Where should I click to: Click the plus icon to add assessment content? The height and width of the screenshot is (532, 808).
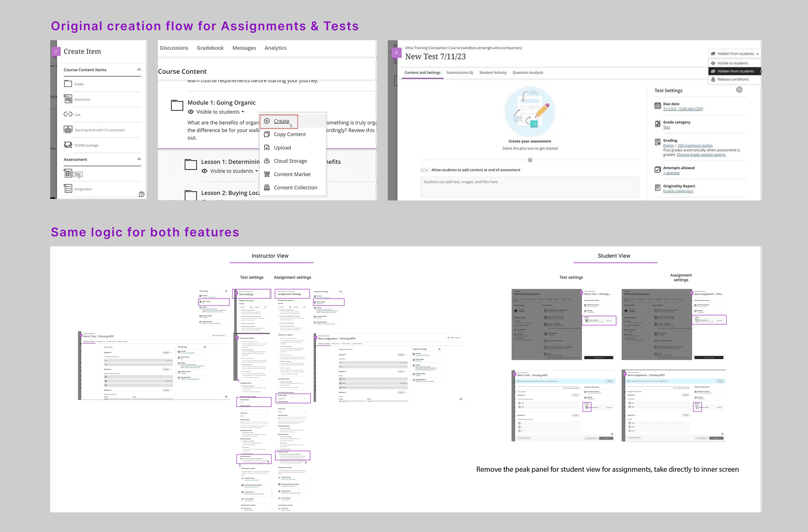pyautogui.click(x=530, y=160)
